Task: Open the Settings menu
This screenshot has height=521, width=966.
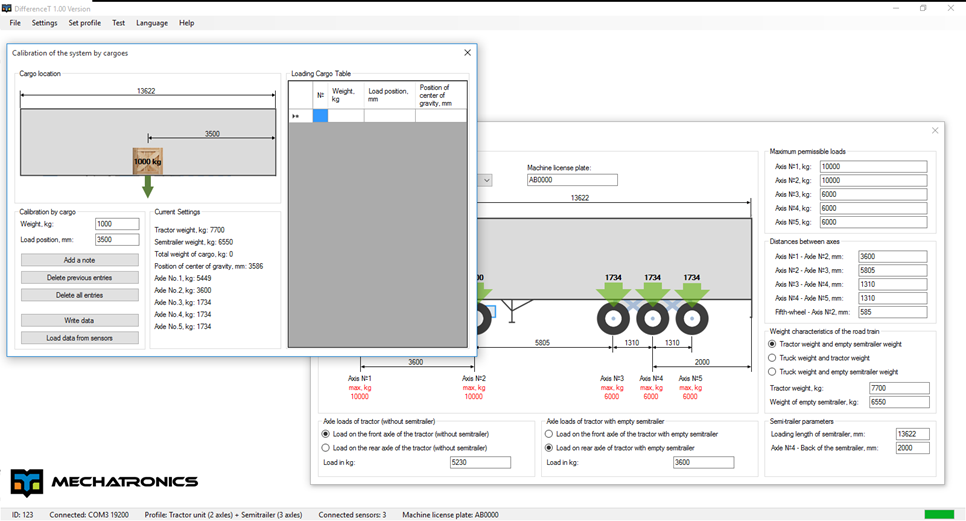Action: click(x=44, y=23)
